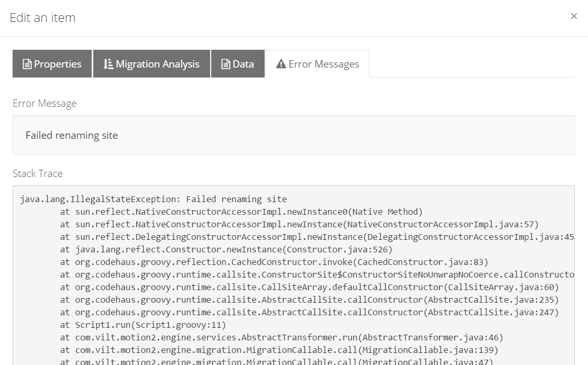This screenshot has height=365, width=588.
Task: Click the NativeConstructorAccessorImpl.java:57 stack line
Action: tap(299, 225)
